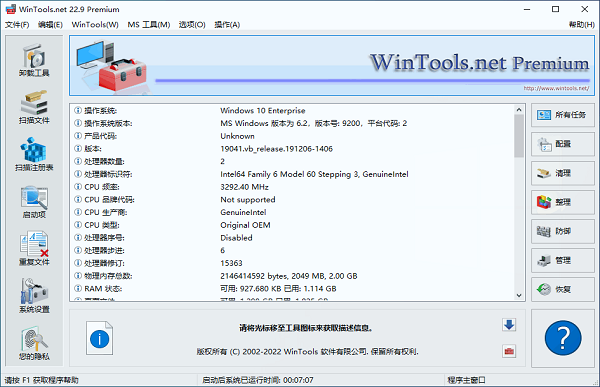This screenshot has width=600, height=387.
Task: Open the 选项(O) menu
Action: coord(192,24)
